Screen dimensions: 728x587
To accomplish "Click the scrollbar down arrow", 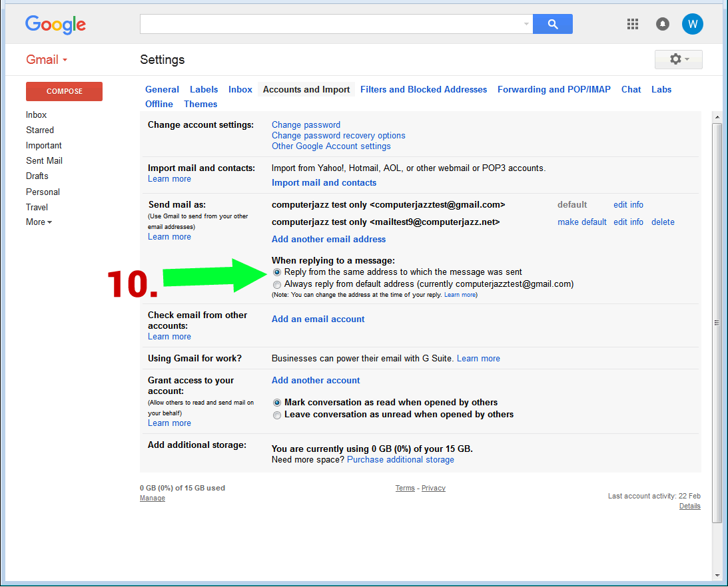I will [717, 576].
